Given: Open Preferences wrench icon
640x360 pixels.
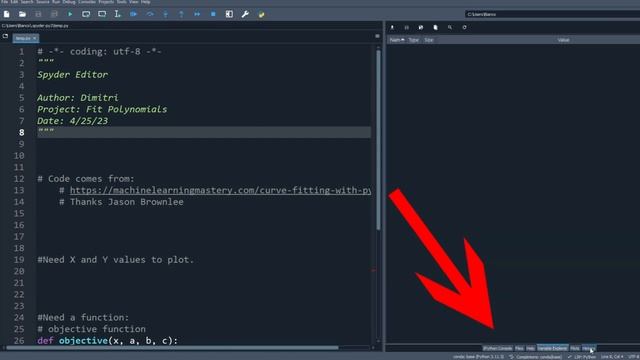Looking at the screenshot, I should [x=245, y=14].
